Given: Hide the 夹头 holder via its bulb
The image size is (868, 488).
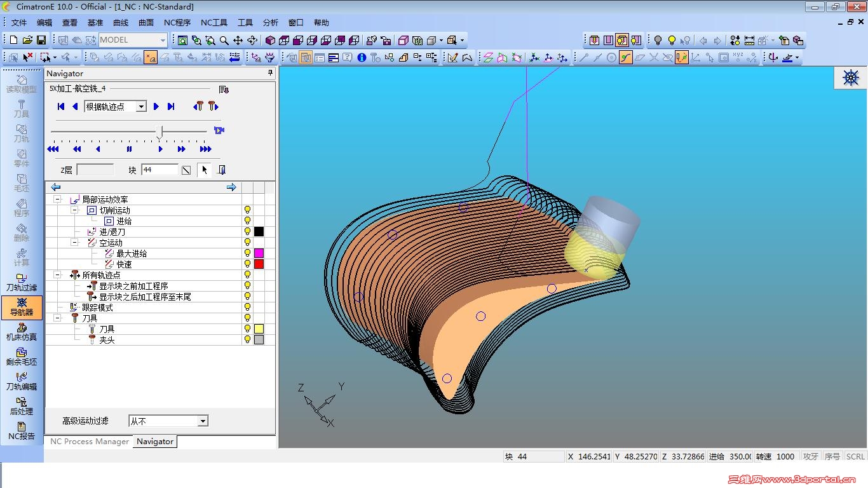Looking at the screenshot, I should tap(247, 340).
